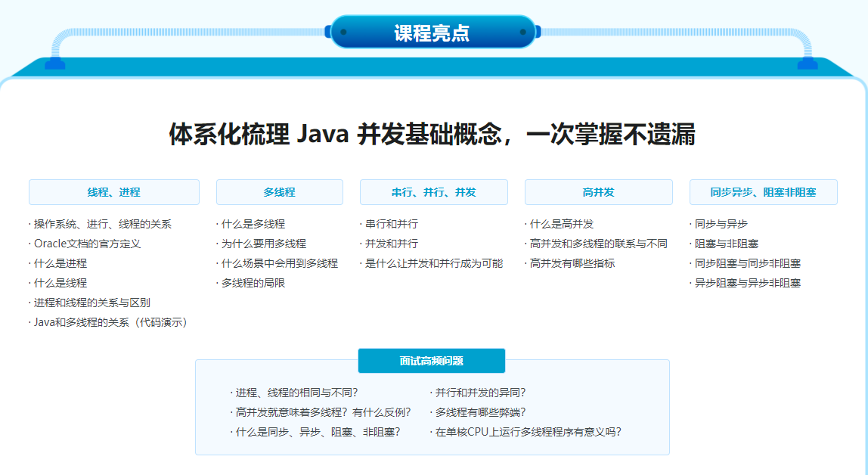This screenshot has height=475, width=868.
Task: Choose the 高并发 category header
Action: coord(598,192)
